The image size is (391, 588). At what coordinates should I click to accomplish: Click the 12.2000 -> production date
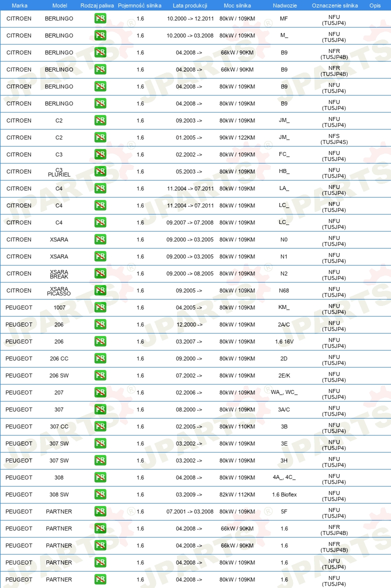tap(189, 324)
